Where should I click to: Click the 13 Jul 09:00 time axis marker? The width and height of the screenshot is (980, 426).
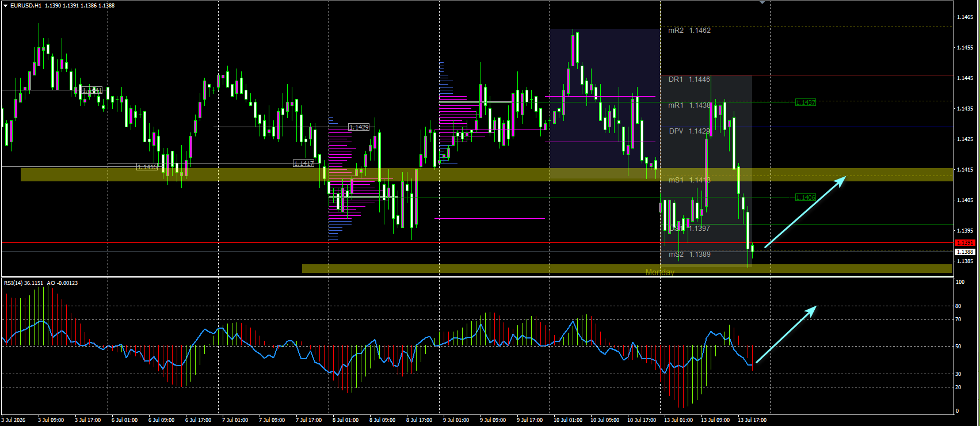(715, 420)
